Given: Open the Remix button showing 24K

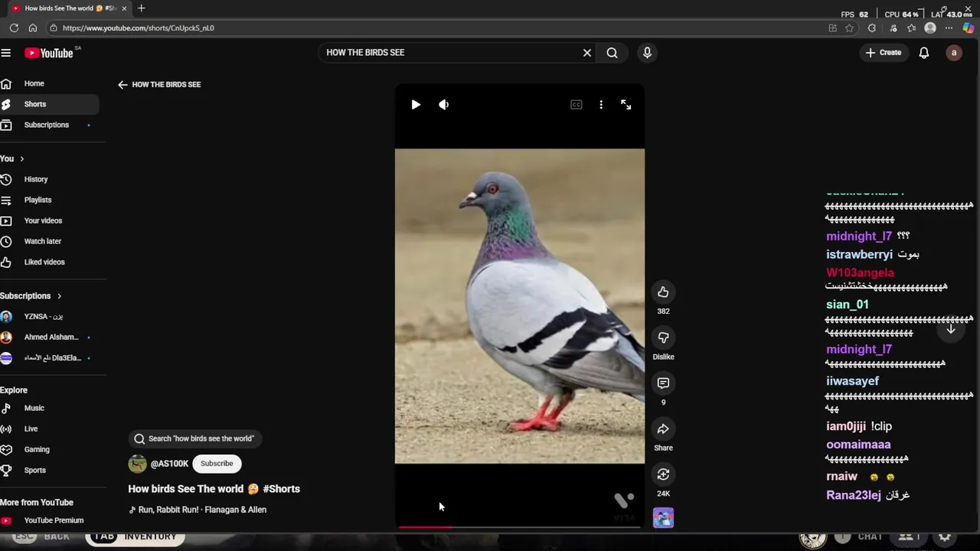Looking at the screenshot, I should coord(663,474).
